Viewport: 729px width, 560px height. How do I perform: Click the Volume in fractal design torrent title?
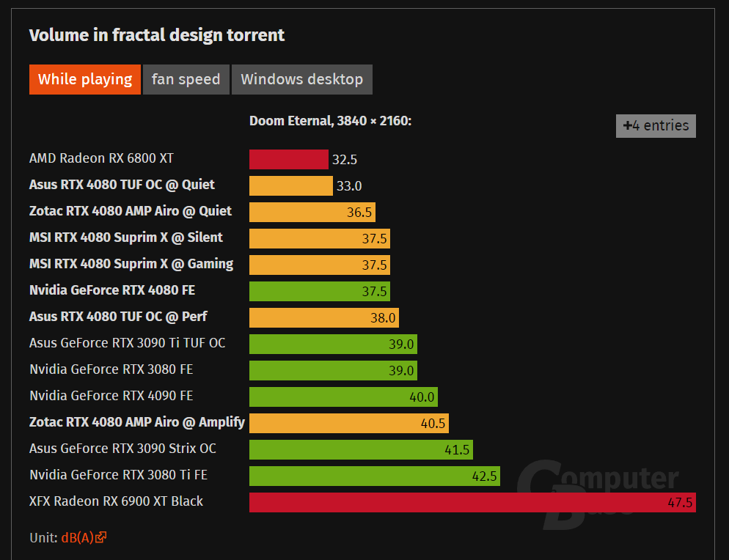157,35
